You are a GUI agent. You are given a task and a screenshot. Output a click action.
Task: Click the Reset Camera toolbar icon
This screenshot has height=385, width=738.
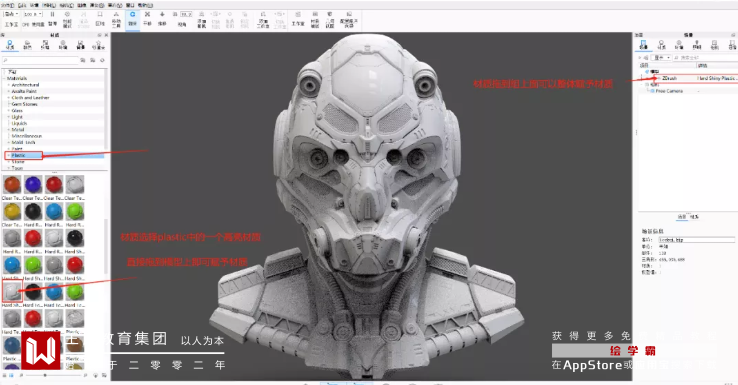coord(230,19)
